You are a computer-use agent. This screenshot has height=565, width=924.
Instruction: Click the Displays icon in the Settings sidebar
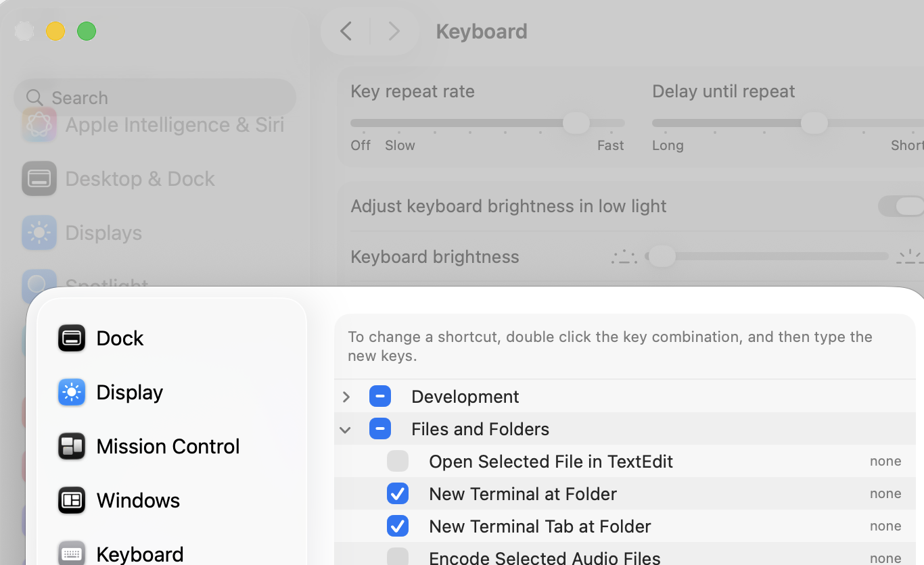tap(39, 232)
